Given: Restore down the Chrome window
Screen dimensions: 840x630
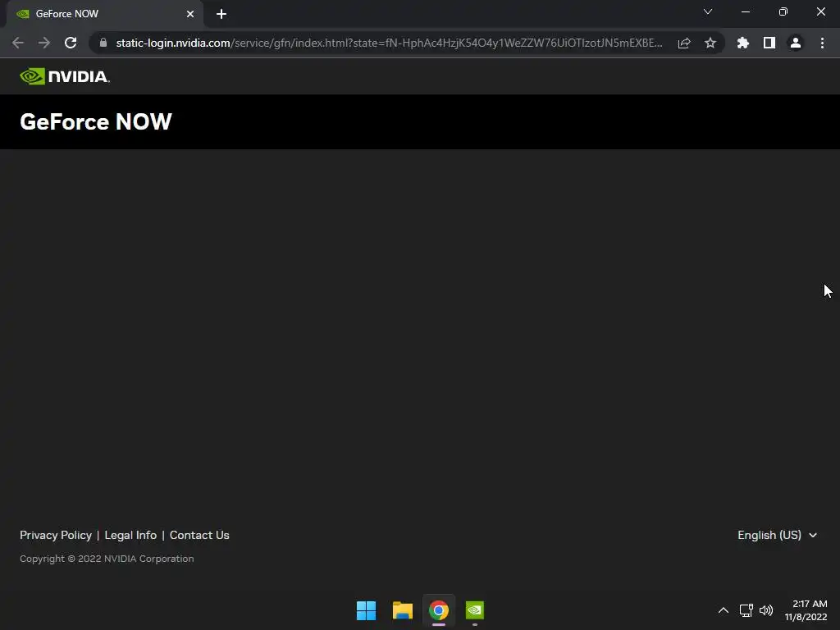Looking at the screenshot, I should [783, 11].
